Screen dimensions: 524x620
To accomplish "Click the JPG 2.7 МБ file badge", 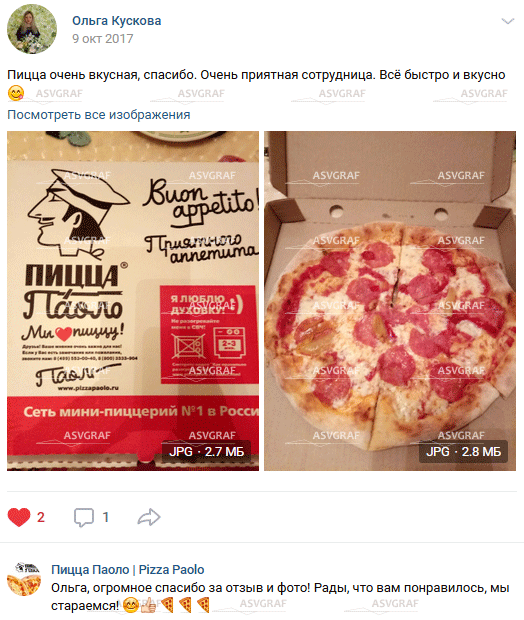I will pyautogui.click(x=206, y=451).
